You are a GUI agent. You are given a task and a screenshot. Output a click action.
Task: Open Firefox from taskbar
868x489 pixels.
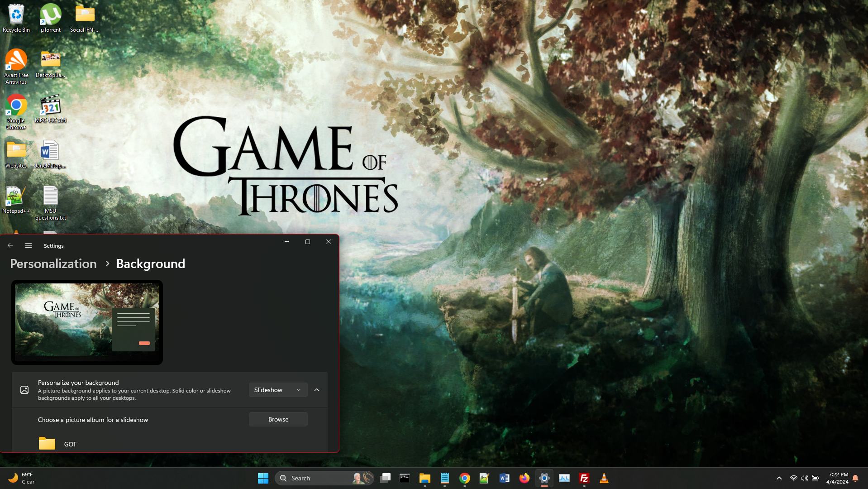(524, 478)
